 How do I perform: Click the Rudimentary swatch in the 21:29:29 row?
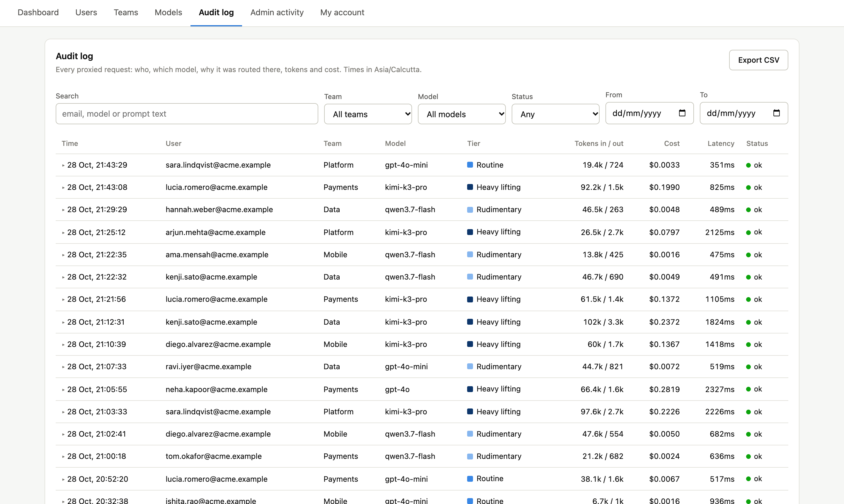pos(470,210)
